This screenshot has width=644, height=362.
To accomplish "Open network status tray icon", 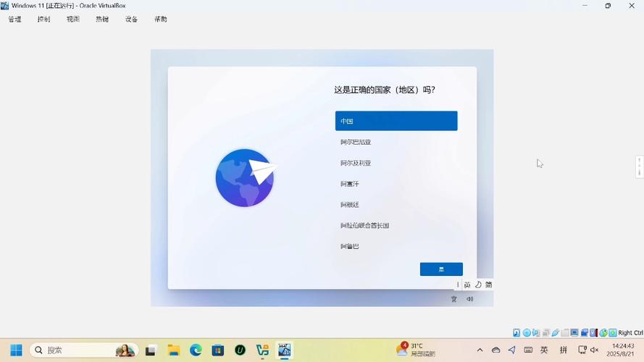I will click(x=582, y=350).
